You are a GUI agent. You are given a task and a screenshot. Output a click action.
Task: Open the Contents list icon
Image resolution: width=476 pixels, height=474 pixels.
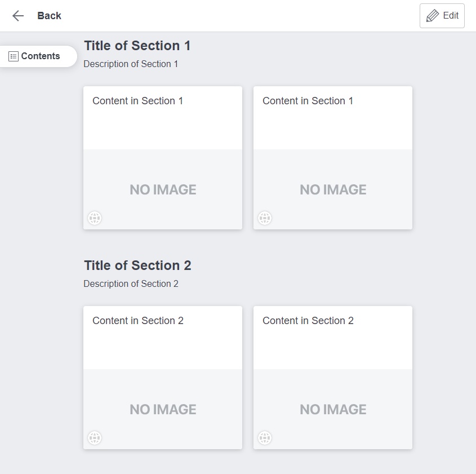pos(14,56)
